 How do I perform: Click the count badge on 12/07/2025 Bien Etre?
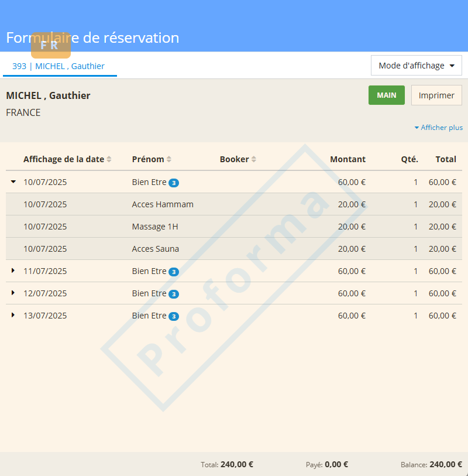(174, 294)
